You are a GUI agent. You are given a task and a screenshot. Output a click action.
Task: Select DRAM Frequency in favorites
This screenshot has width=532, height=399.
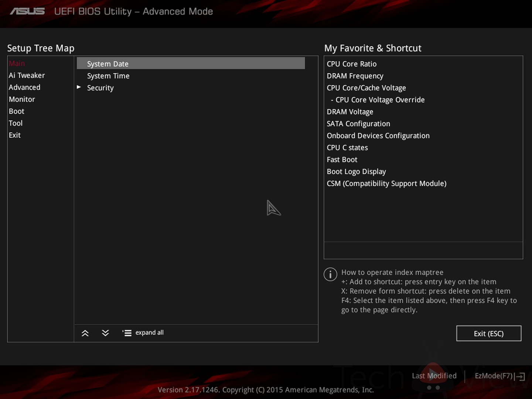point(355,76)
